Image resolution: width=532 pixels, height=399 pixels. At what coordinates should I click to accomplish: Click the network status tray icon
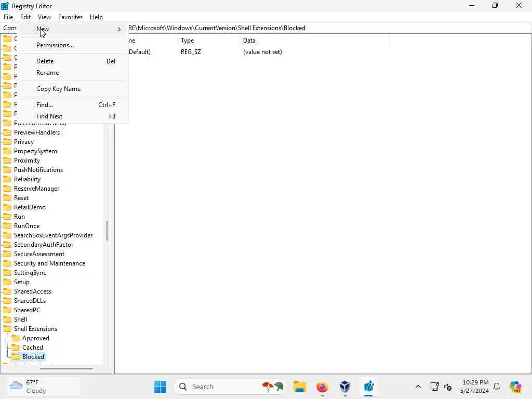point(434,387)
